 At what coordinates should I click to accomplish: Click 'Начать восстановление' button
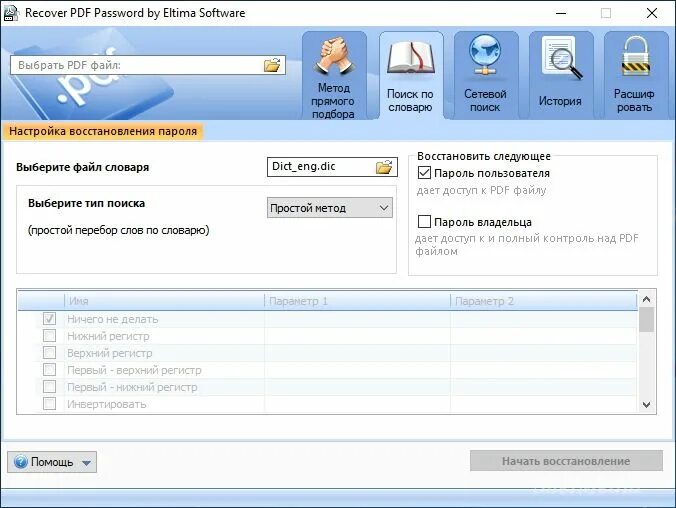click(566, 461)
